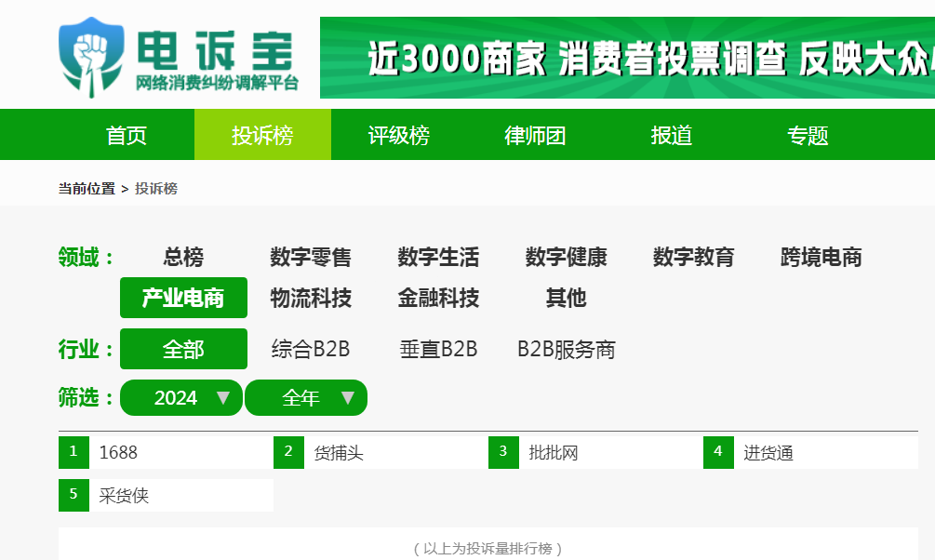Screen dimensions: 935x560
Task: Go to the 律师团 section
Action: pyautogui.click(x=535, y=135)
